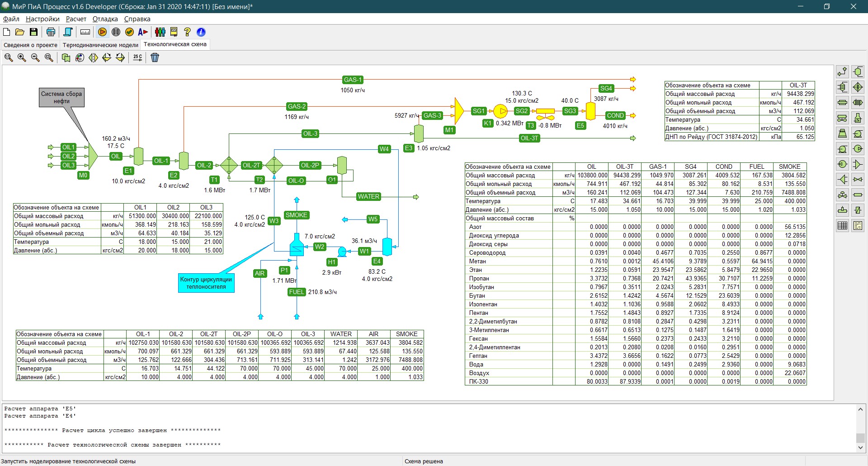Save the project with floppy disk icon
Image resolution: width=868 pixels, height=466 pixels.
pyautogui.click(x=33, y=32)
